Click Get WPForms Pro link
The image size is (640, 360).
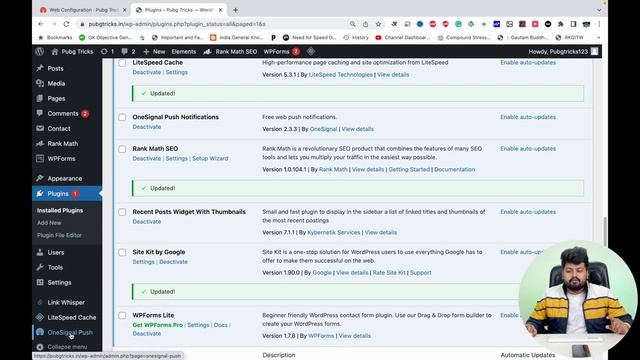coord(158,325)
